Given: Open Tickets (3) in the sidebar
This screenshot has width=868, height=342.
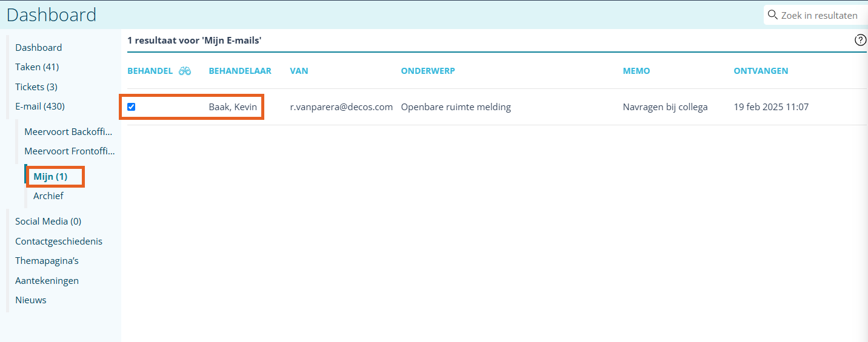Looking at the screenshot, I should pyautogui.click(x=36, y=87).
